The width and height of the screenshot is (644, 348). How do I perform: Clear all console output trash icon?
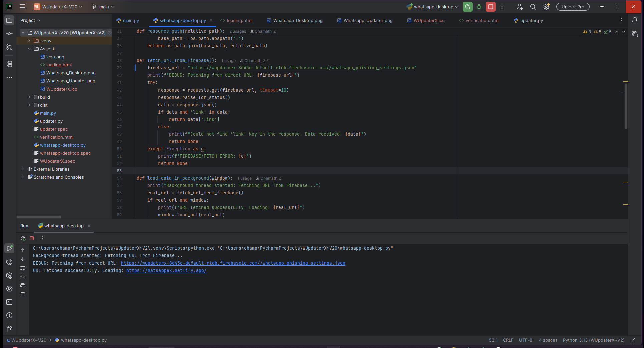[x=23, y=294]
